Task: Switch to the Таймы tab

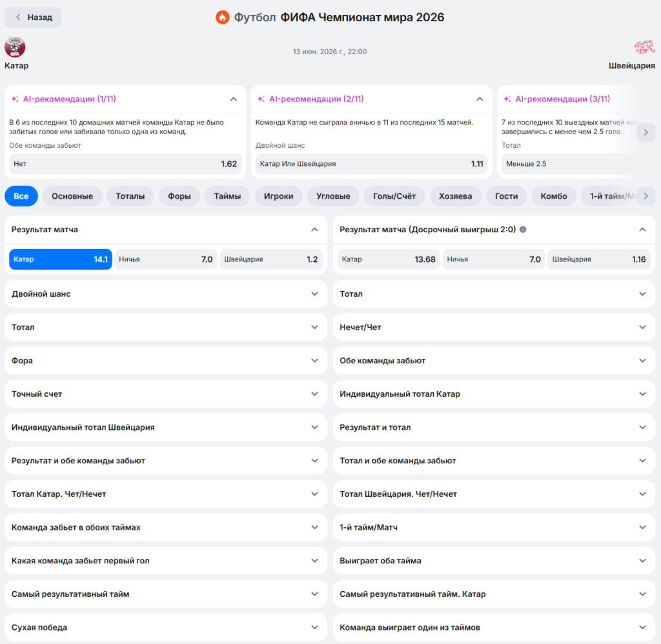Action: click(x=228, y=196)
